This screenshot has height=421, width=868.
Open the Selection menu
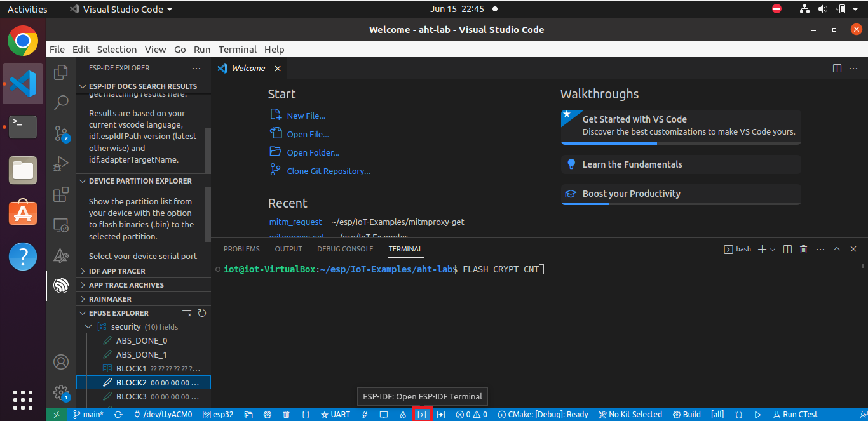[x=117, y=50]
